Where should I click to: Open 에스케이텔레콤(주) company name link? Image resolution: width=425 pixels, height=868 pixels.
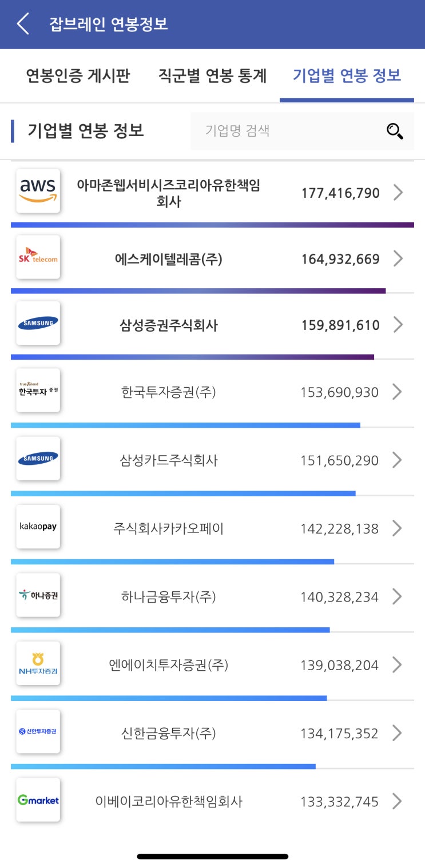(168, 260)
